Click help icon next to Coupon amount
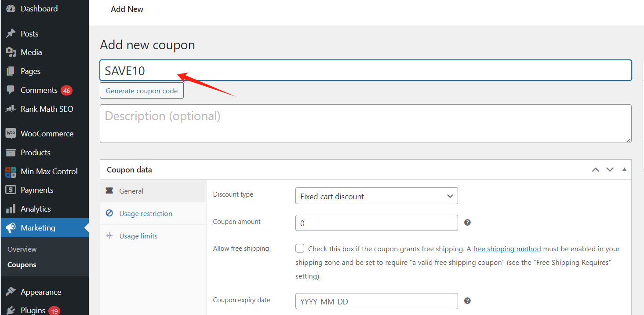 click(x=467, y=223)
